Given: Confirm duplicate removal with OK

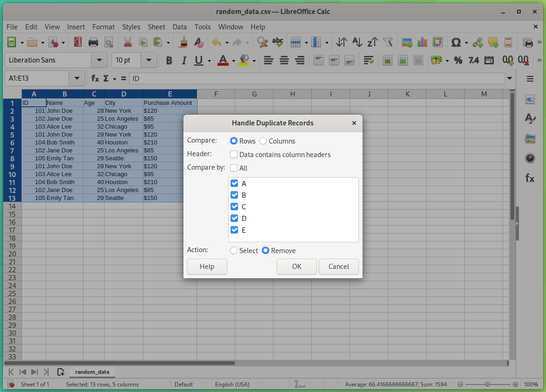Looking at the screenshot, I should 296,266.
